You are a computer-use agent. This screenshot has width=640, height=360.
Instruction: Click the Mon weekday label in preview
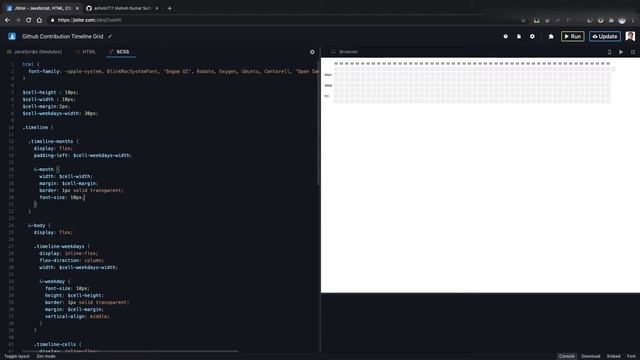[x=328, y=75]
